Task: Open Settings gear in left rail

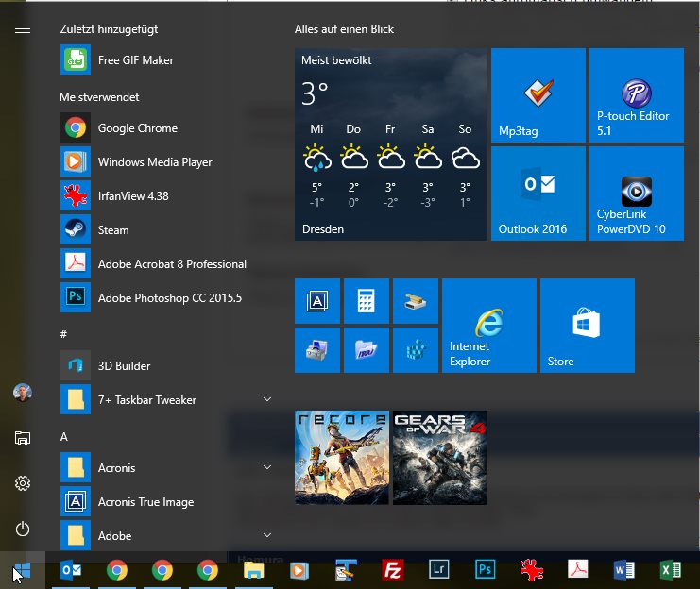Action: (23, 483)
